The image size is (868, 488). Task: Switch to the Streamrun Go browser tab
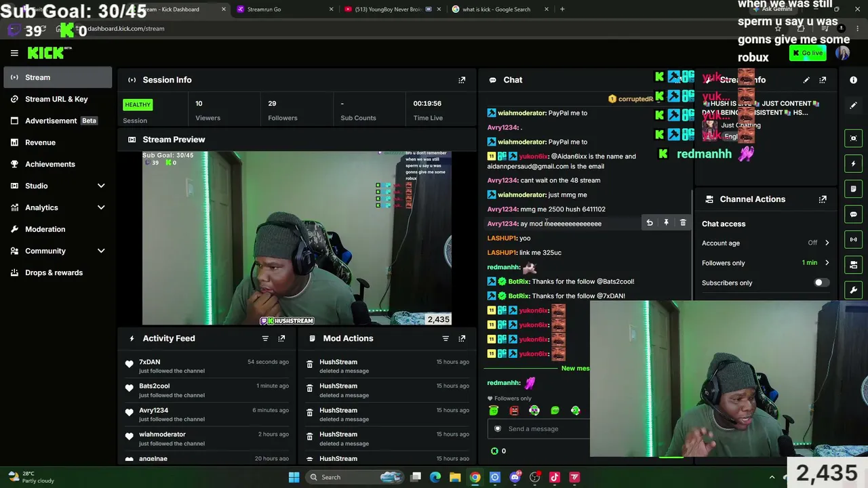coord(285,9)
